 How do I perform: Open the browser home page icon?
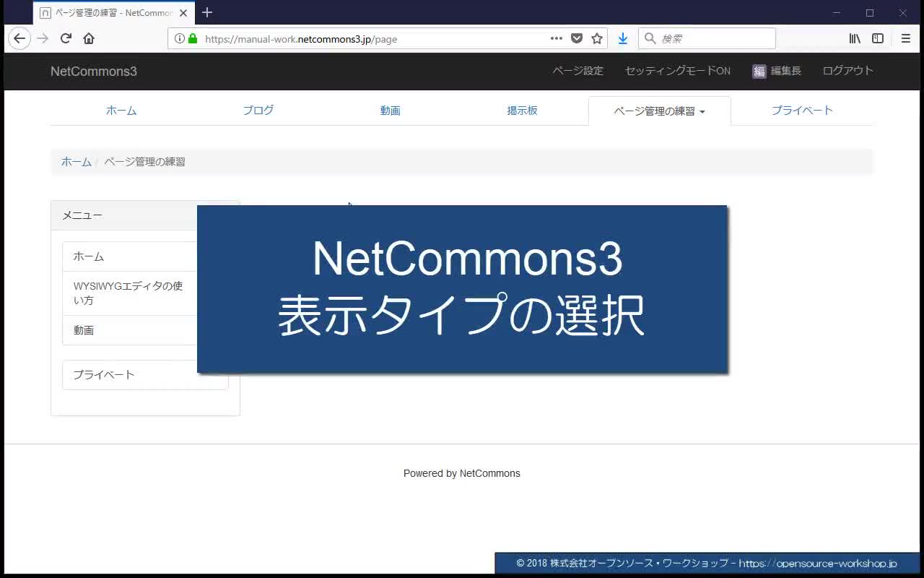pyautogui.click(x=89, y=38)
